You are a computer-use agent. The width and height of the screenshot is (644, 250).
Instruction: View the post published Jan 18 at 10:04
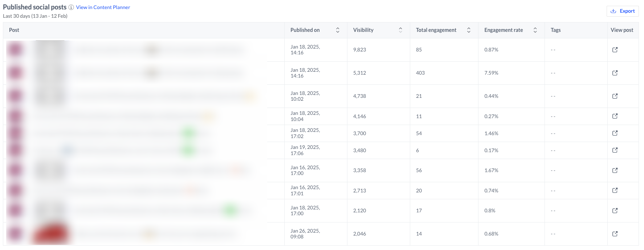[x=615, y=116]
